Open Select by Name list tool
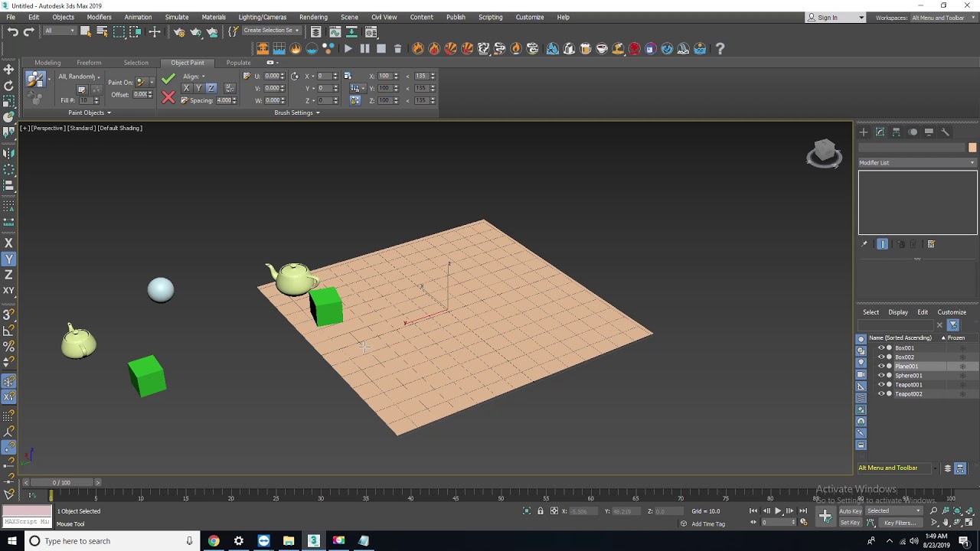This screenshot has height=551, width=980. click(102, 31)
